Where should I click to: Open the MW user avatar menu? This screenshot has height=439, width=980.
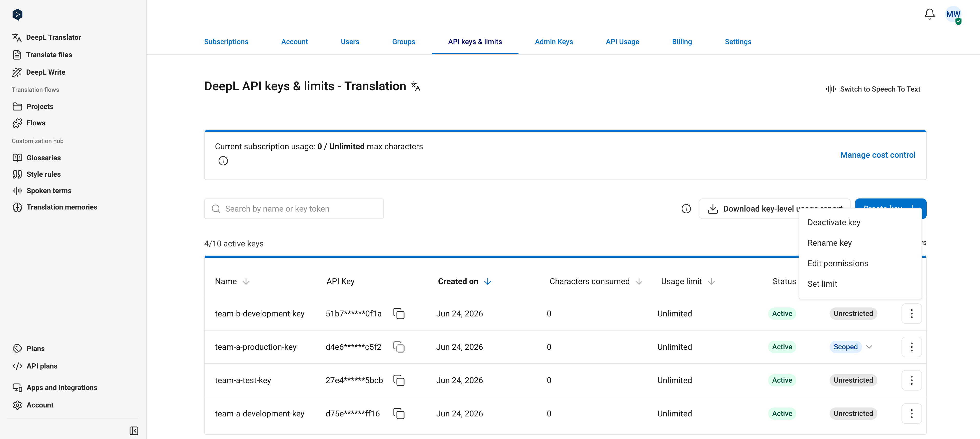click(953, 15)
